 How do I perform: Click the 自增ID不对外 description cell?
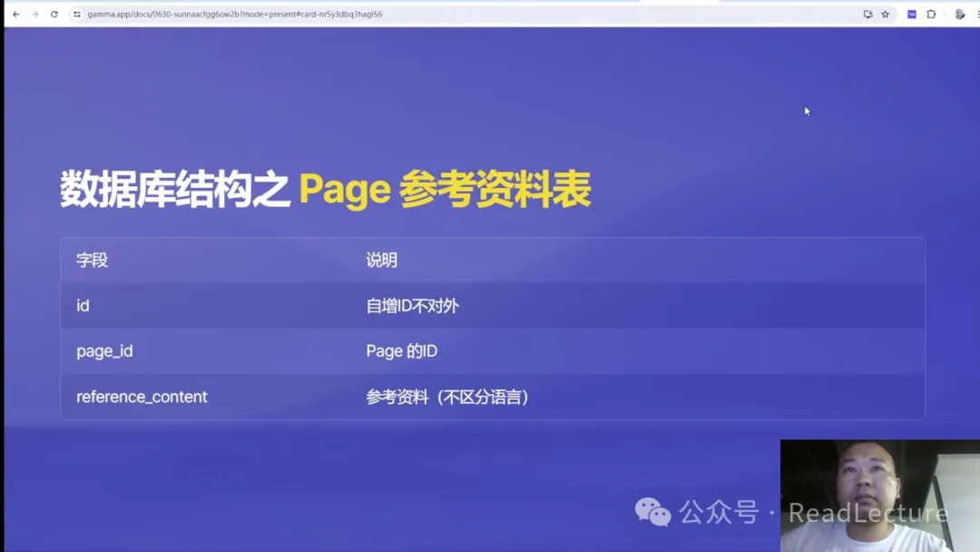point(412,306)
